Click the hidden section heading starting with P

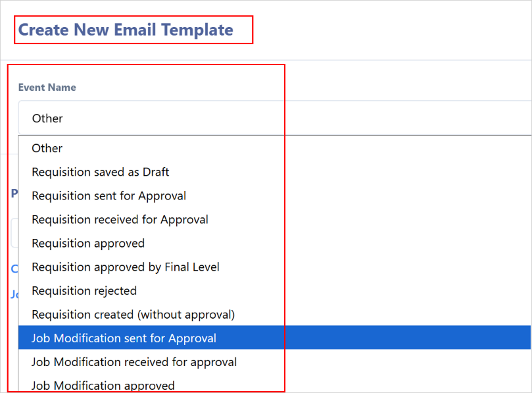[14, 194]
